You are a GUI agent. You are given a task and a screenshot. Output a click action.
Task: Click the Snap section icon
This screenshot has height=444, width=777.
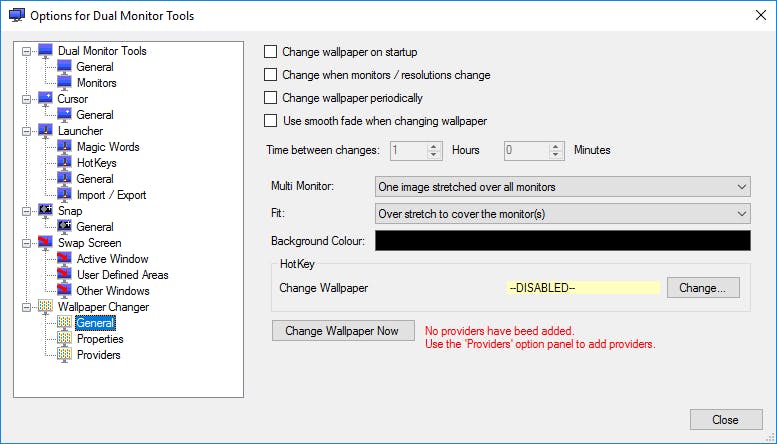(x=45, y=211)
